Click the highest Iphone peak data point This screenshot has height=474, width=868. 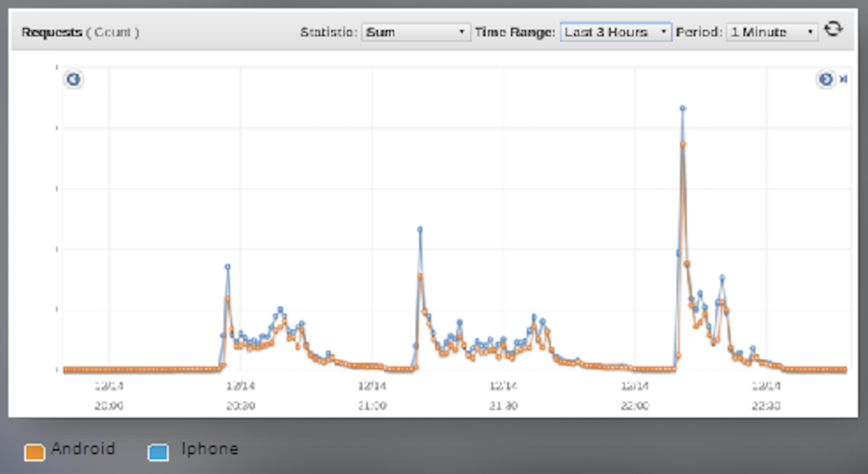(683, 108)
